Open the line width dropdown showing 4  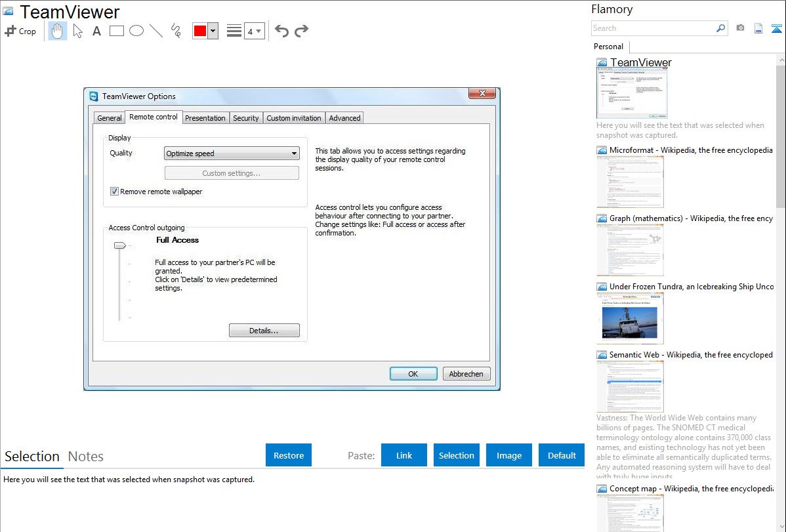(255, 31)
